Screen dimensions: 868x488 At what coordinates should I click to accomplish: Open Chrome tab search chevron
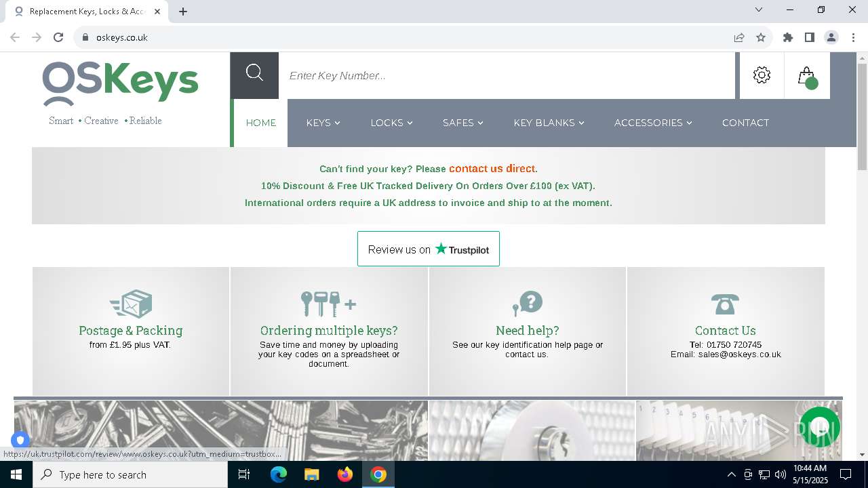point(759,9)
